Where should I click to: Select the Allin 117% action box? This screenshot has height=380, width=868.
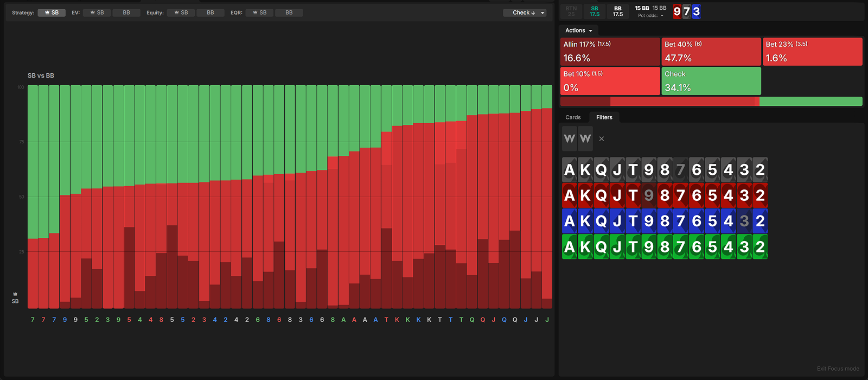(610, 52)
